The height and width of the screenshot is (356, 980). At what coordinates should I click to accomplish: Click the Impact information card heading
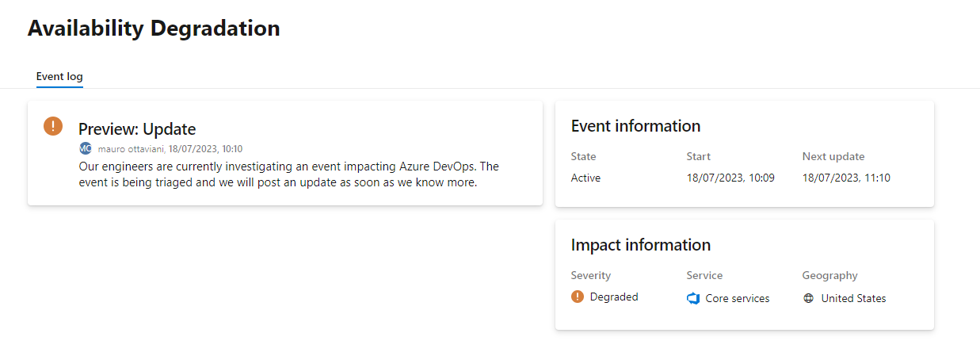(x=640, y=244)
